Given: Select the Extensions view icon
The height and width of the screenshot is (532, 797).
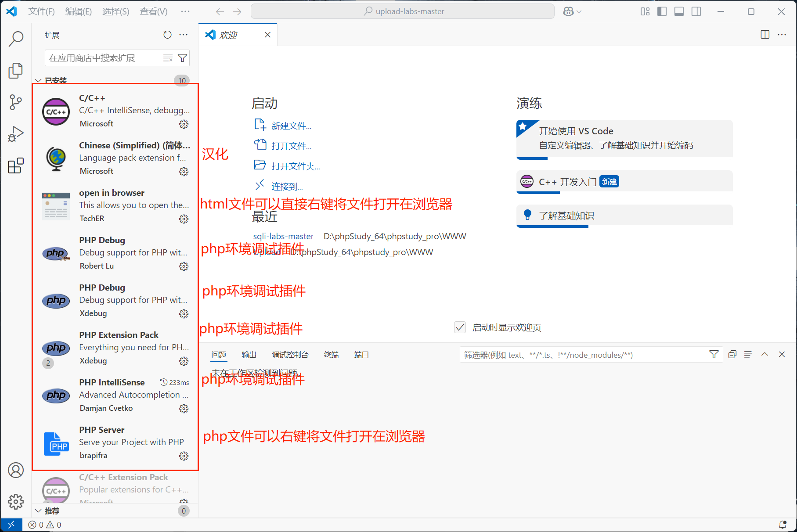Looking at the screenshot, I should (x=16, y=165).
